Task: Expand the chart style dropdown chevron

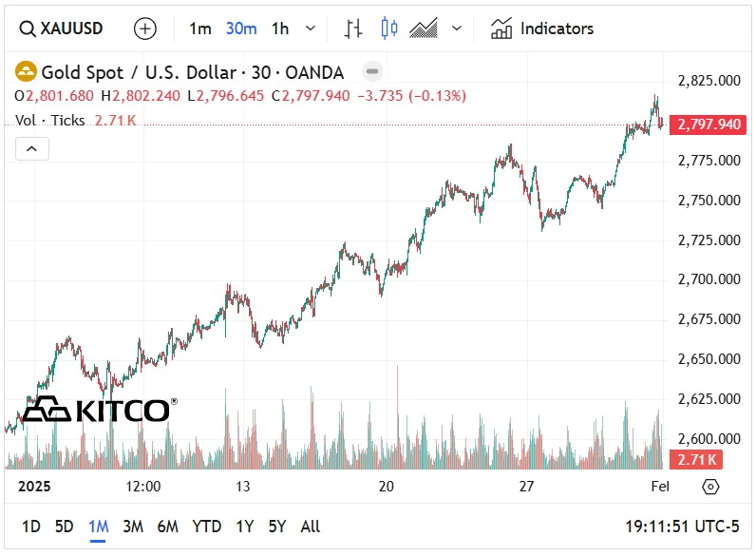Action: tap(457, 29)
